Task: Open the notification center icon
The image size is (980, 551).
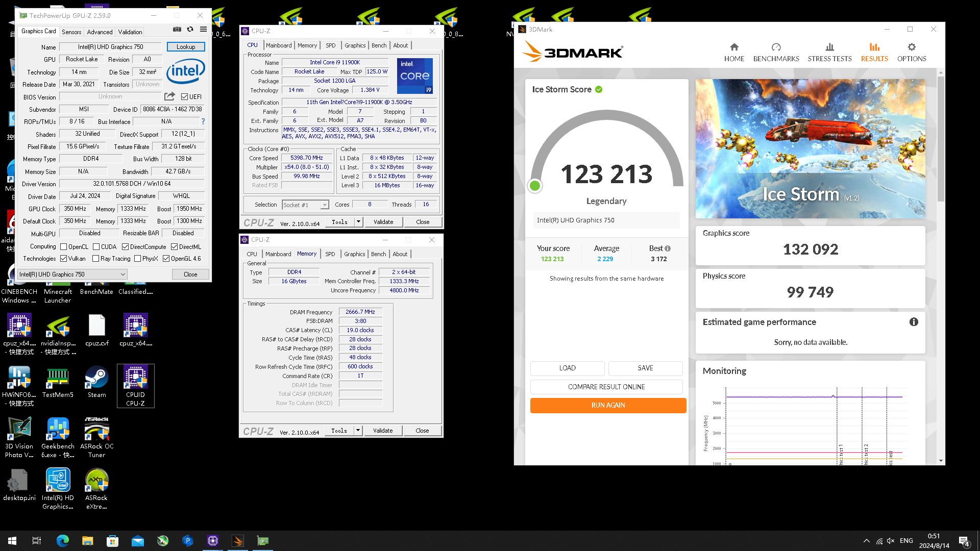Action: tap(964, 541)
